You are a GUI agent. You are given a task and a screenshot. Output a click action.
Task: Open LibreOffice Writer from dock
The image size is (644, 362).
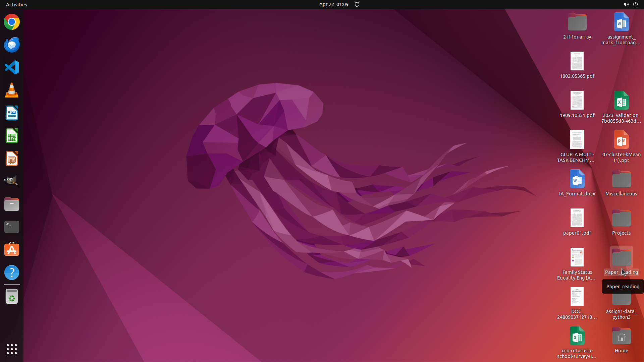[12, 113]
